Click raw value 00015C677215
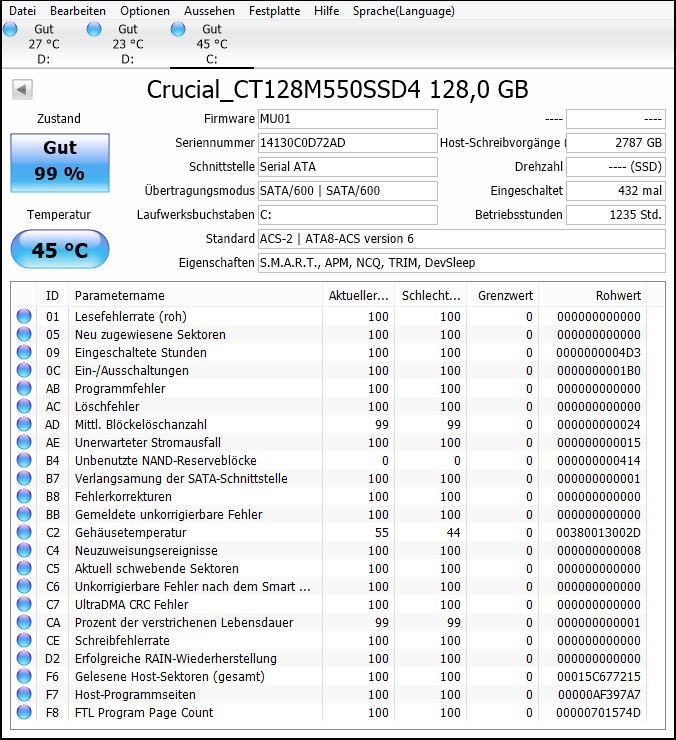676x740 pixels. (598, 676)
